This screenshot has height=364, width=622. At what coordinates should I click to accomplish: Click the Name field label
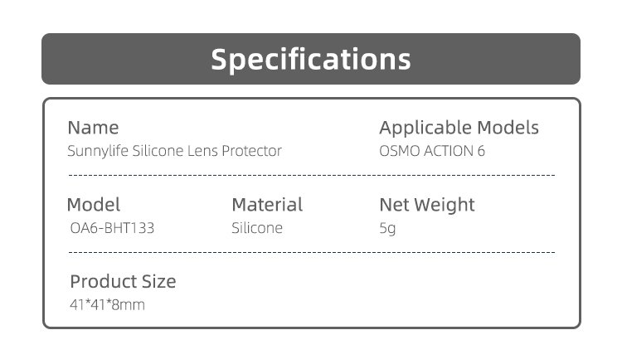pyautogui.click(x=93, y=128)
